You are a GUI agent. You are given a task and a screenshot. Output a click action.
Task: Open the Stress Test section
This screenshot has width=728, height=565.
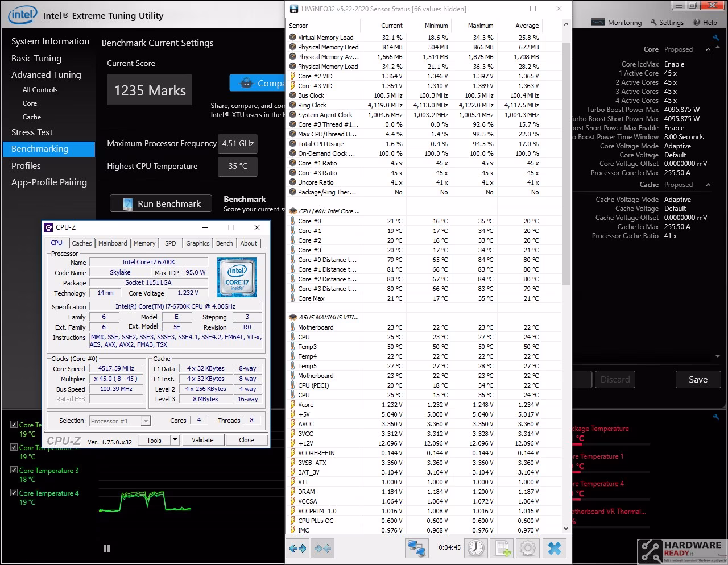point(32,132)
